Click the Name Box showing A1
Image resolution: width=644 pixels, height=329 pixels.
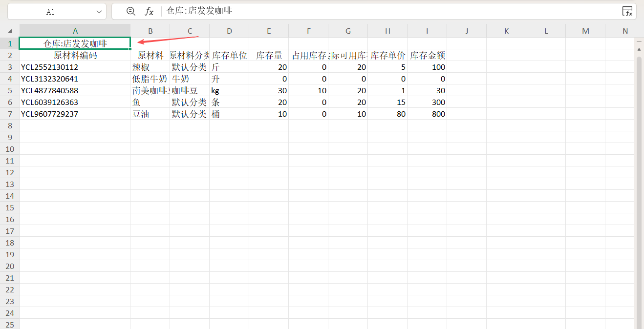pos(51,12)
